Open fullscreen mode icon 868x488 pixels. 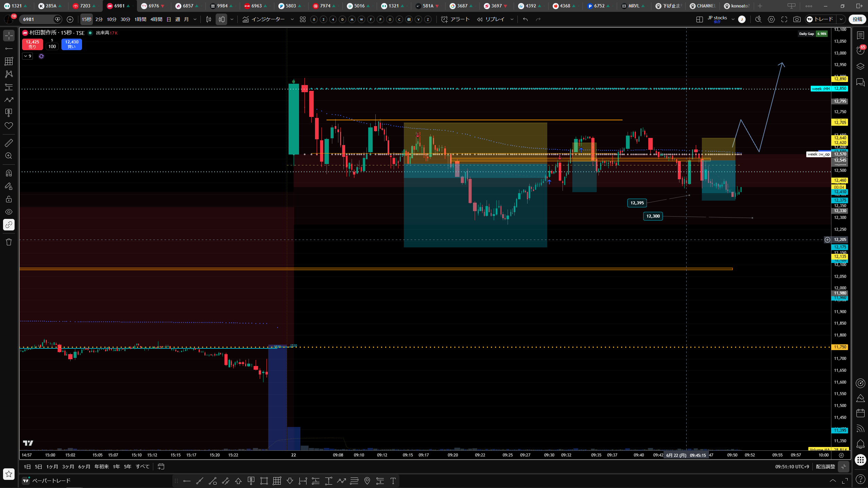coord(784,19)
